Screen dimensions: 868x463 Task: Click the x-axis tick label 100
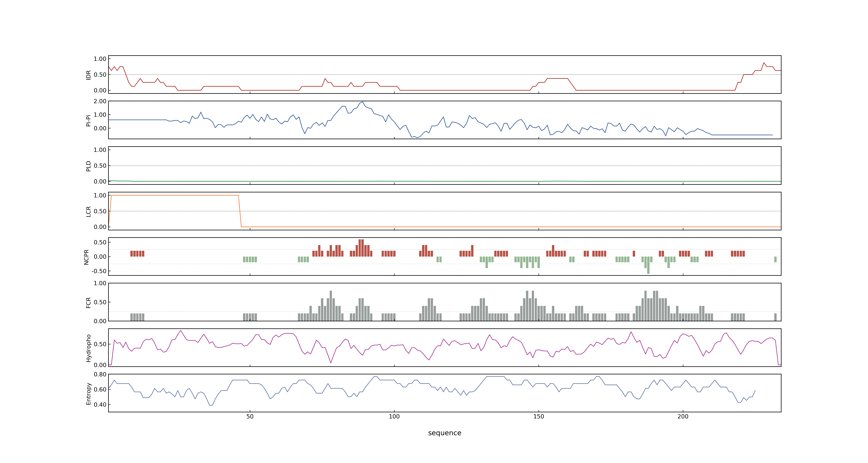click(x=394, y=416)
